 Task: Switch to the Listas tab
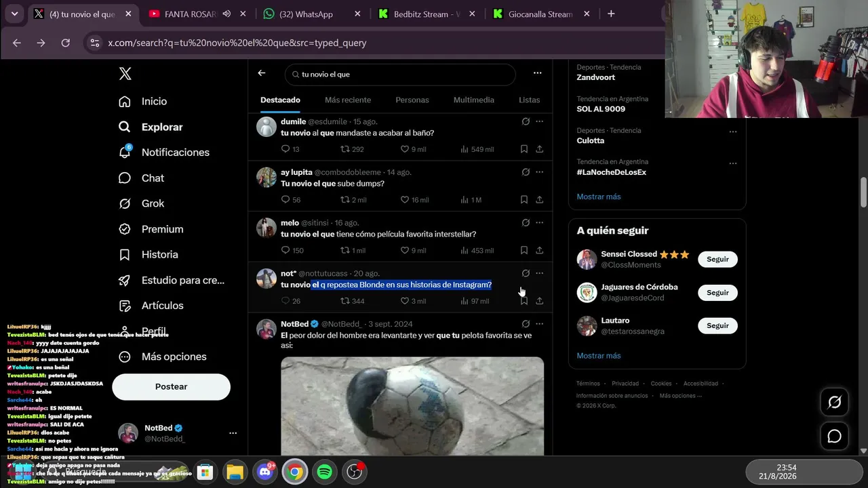530,100
